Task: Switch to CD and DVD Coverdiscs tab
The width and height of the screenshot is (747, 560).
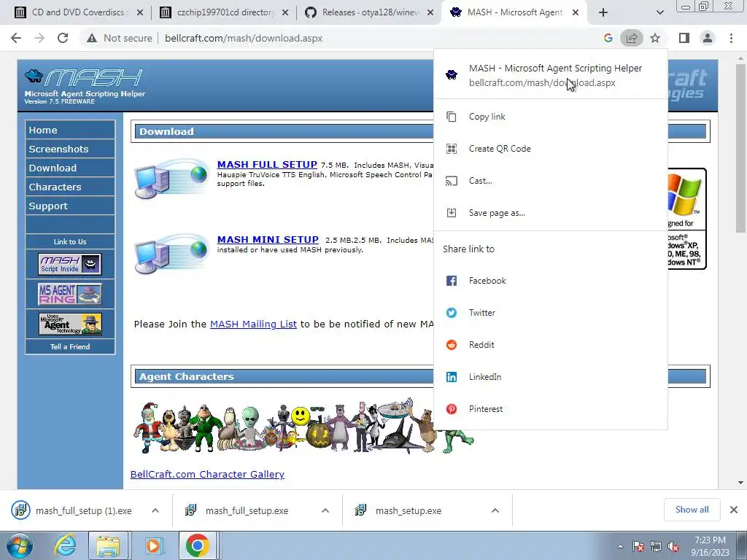Action: pos(78,12)
